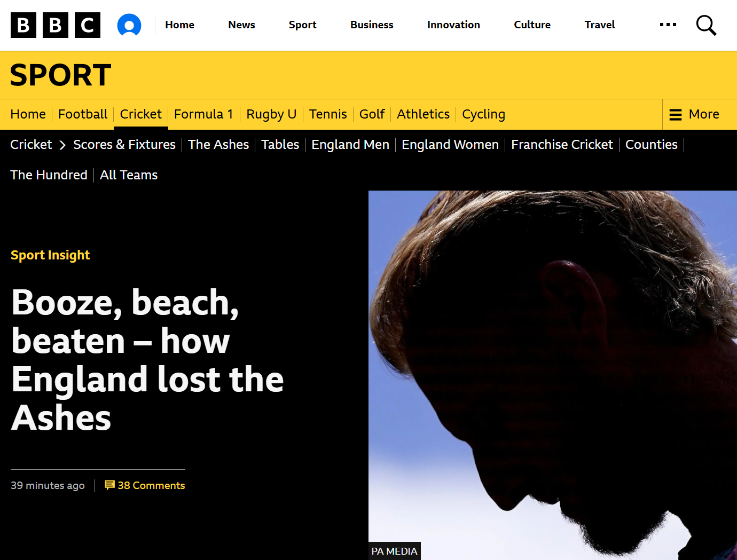Open News in the top nav
The width and height of the screenshot is (737, 560).
(x=241, y=25)
